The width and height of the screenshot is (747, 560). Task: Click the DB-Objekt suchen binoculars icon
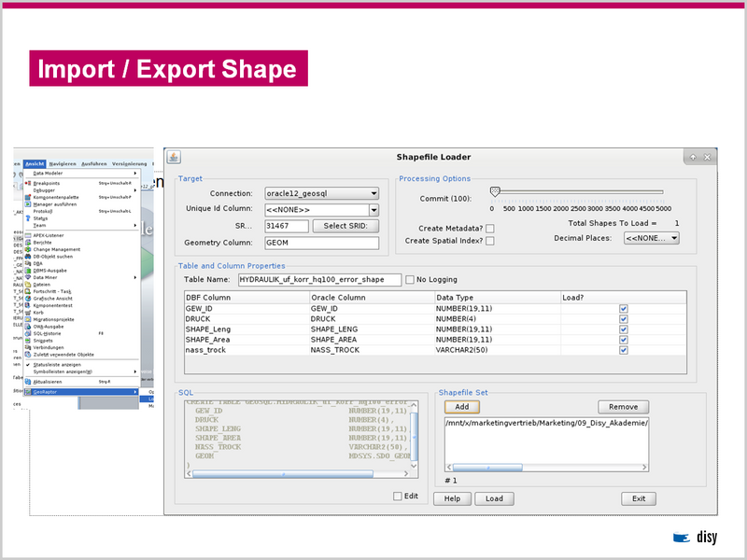tap(28, 257)
